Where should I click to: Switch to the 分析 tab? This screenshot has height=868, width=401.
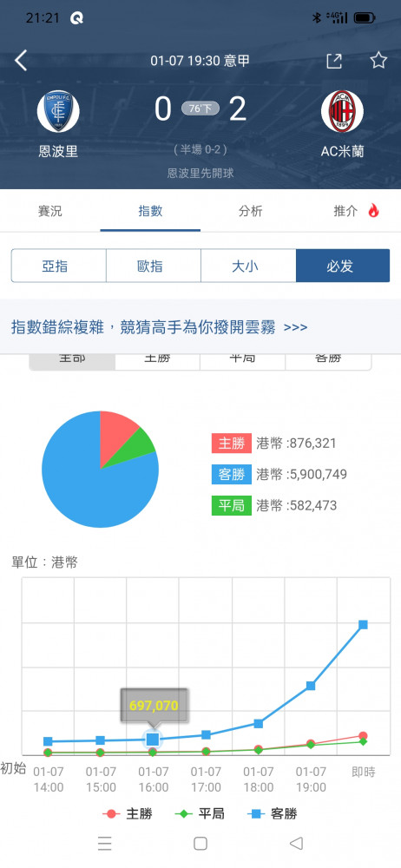[250, 211]
